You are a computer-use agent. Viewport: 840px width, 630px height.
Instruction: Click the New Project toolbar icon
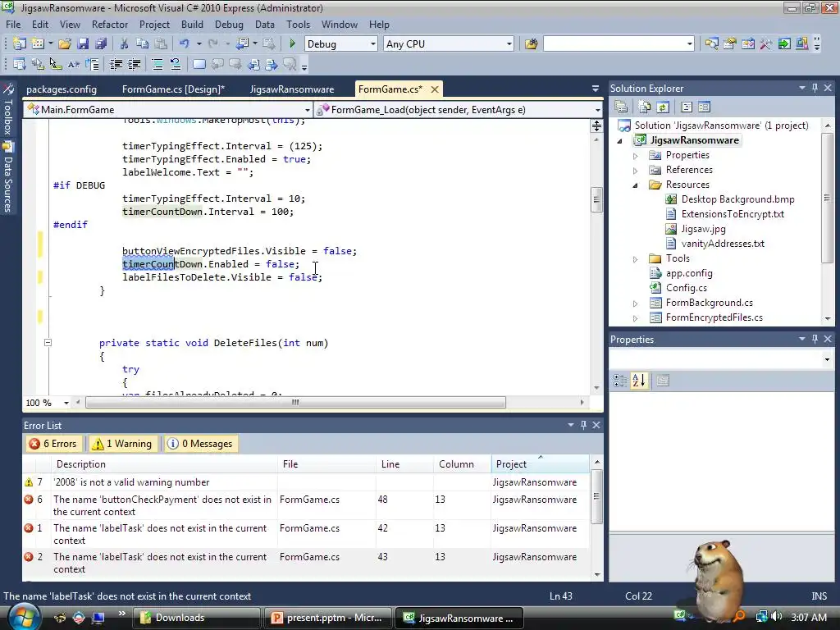click(x=20, y=44)
